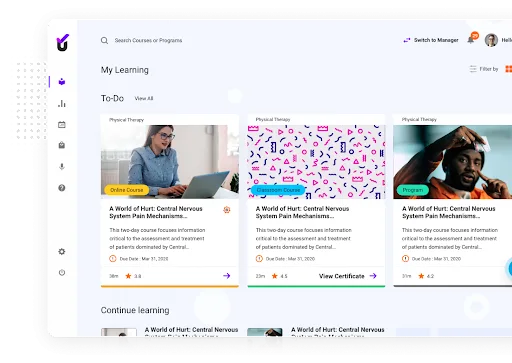The width and height of the screenshot is (512, 363).
Task: Click the first Continue learning course thumbnail
Action: click(x=119, y=332)
